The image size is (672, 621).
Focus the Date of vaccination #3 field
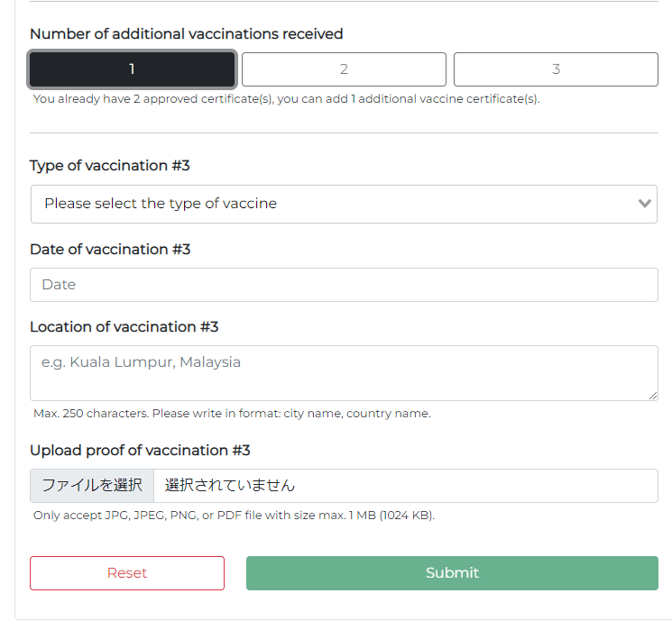344,285
